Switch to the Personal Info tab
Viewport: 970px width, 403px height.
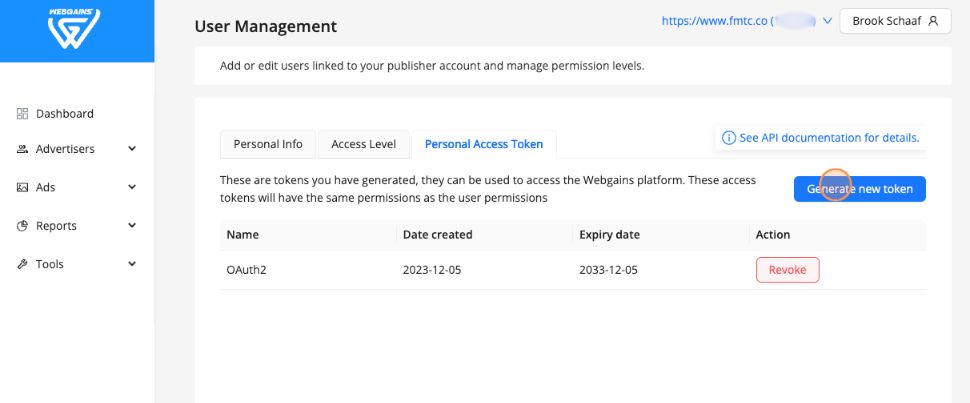[268, 144]
